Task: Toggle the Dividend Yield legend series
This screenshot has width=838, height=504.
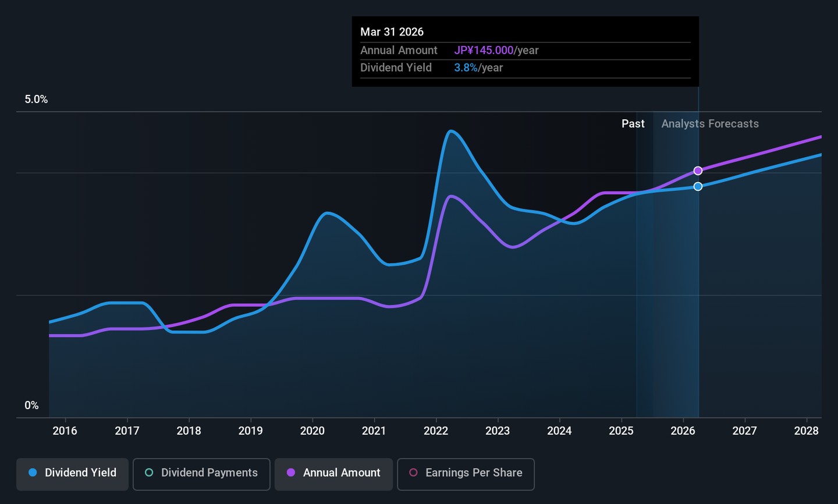Action: [x=73, y=473]
